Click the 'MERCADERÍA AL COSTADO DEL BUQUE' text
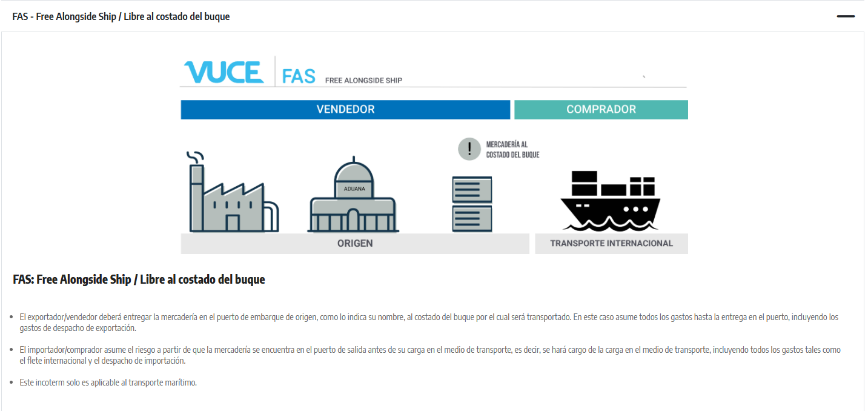Viewport: 868px width, 411px height. coord(512,150)
